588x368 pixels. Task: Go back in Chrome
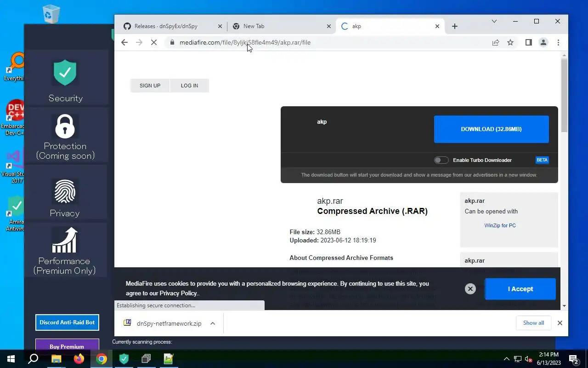click(x=124, y=42)
